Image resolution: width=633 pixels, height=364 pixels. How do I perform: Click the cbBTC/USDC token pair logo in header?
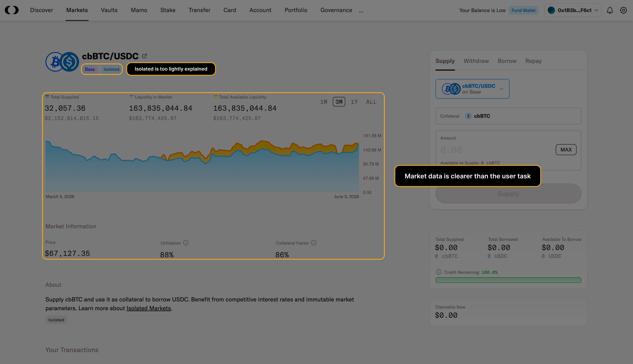[62, 62]
